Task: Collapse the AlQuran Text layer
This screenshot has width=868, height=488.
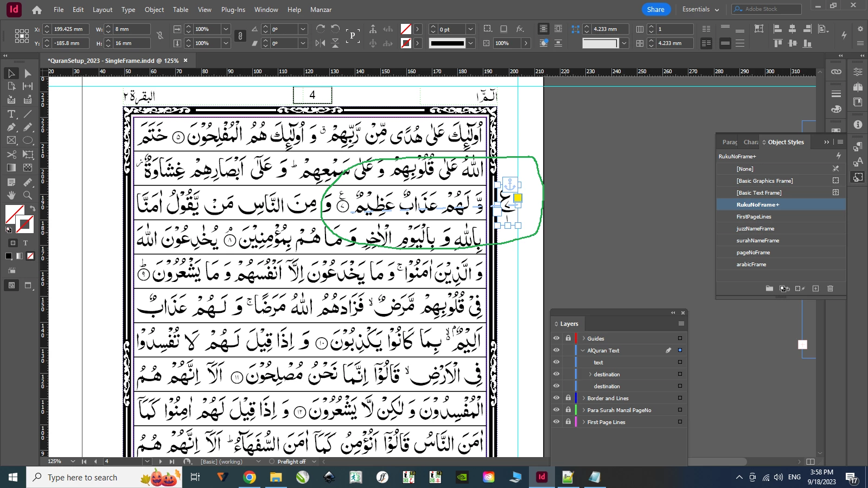Action: tap(583, 351)
